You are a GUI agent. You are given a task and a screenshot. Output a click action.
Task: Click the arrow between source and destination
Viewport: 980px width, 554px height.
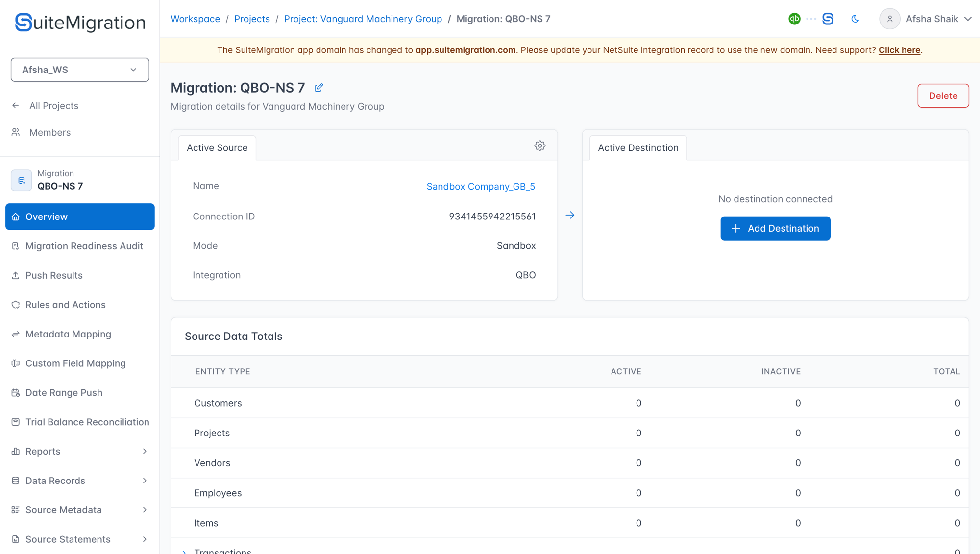570,215
